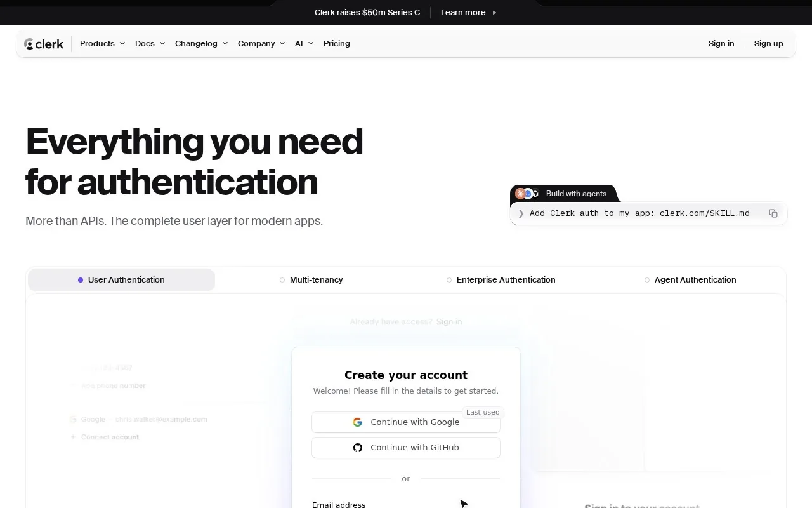812x508 pixels.
Task: Click the faded Sign in link above form
Action: click(449, 322)
